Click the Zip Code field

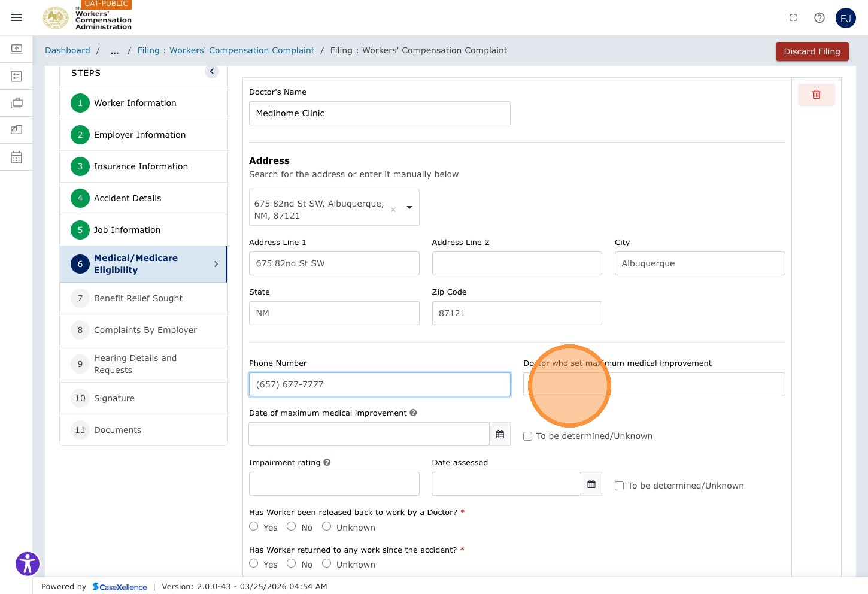coord(517,313)
